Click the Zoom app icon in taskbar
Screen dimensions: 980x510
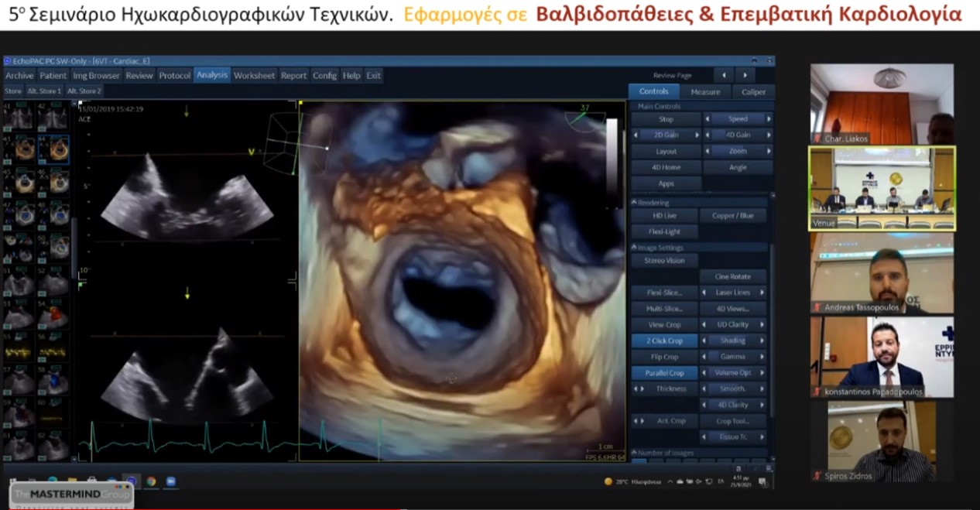(170, 481)
